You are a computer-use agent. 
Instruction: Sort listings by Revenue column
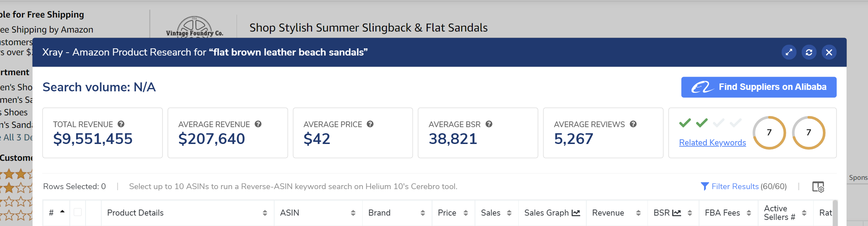[x=638, y=213]
